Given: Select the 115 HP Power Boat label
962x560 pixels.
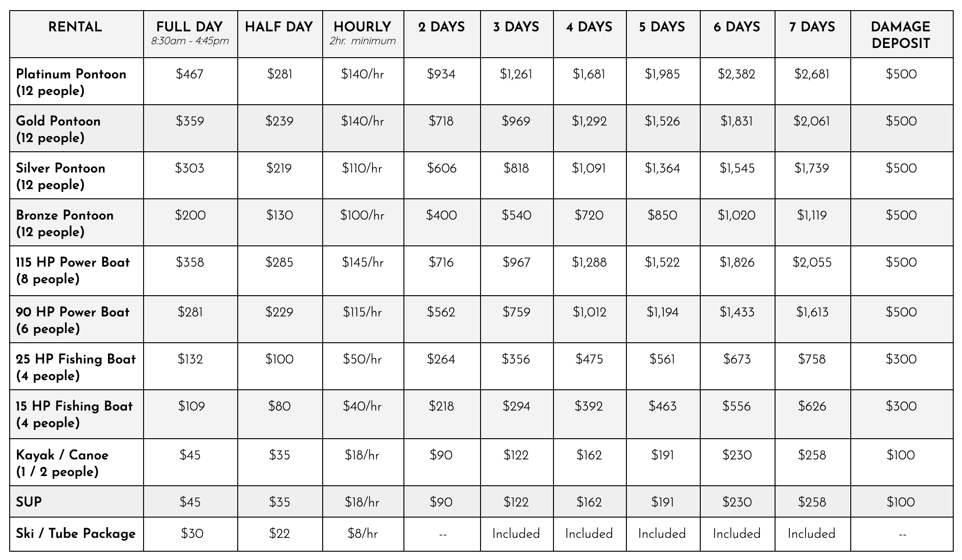Looking at the screenshot, I should [x=73, y=270].
